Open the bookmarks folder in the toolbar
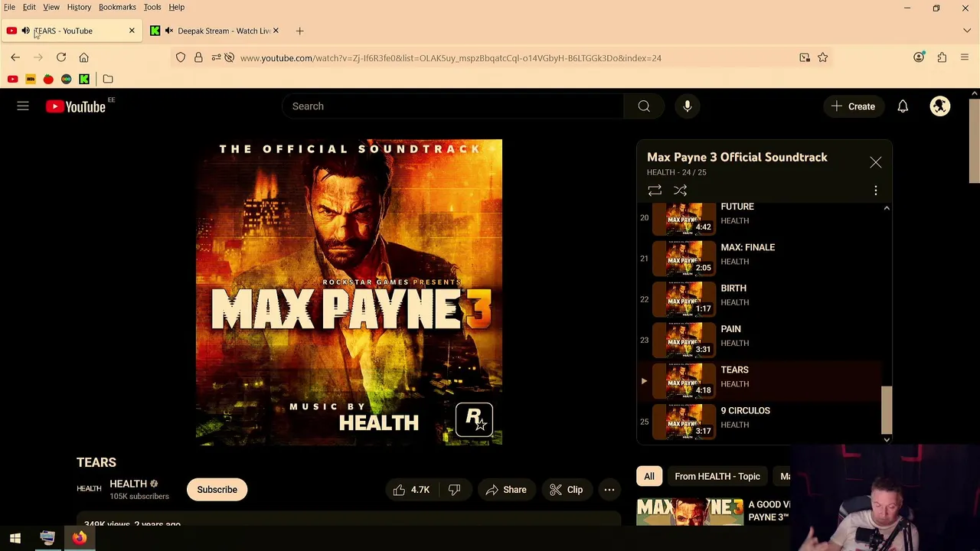Image resolution: width=980 pixels, height=551 pixels. (108, 79)
